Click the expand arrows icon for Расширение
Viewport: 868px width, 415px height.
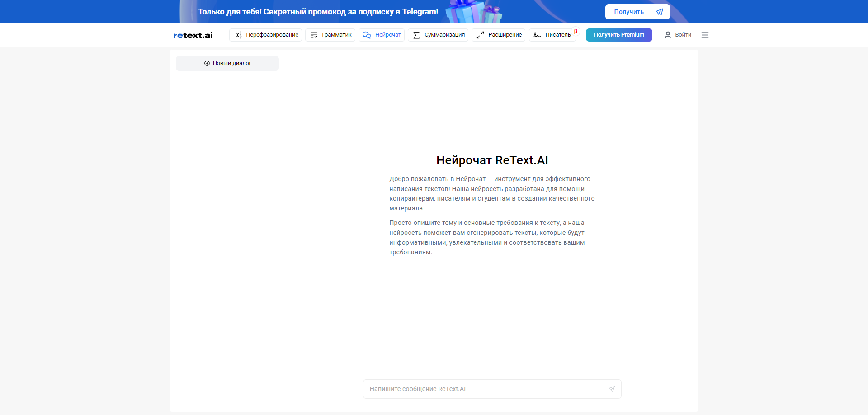481,35
